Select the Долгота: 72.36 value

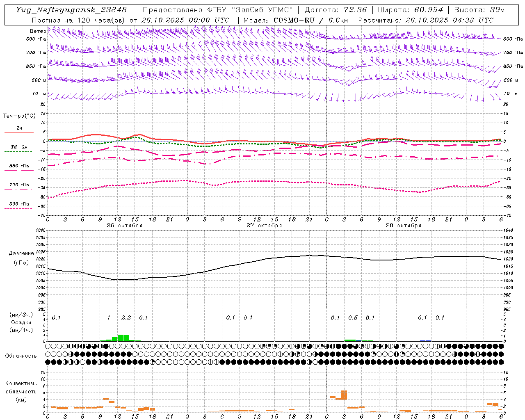(336, 10)
